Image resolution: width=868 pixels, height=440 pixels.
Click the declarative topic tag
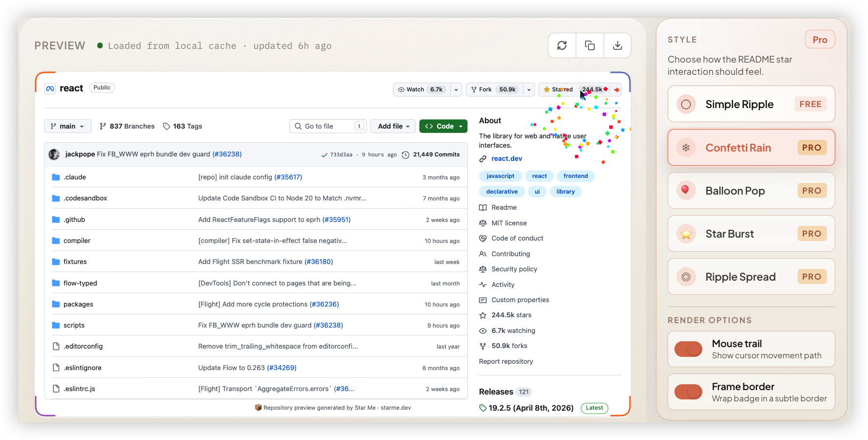(502, 192)
